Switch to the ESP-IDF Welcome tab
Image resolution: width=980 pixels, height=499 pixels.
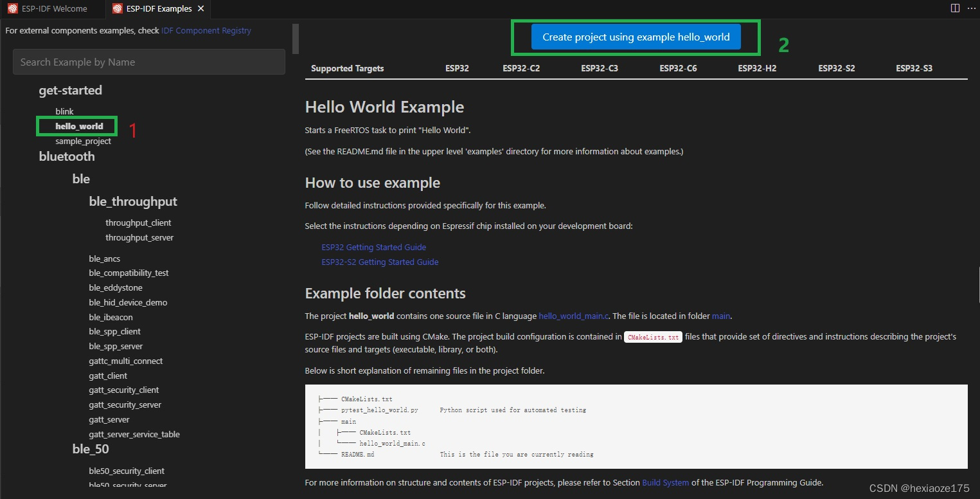click(x=52, y=9)
